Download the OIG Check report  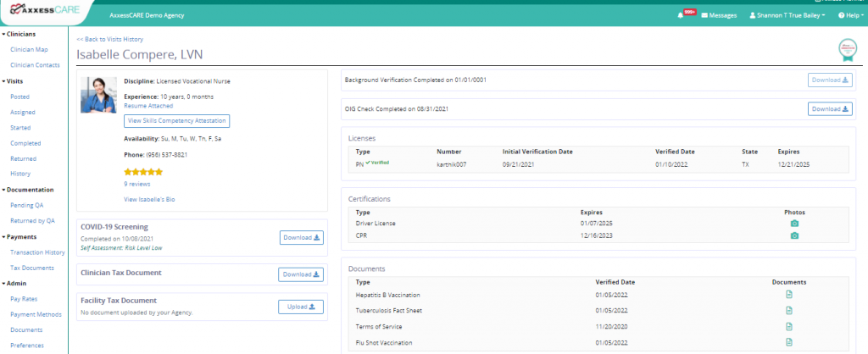click(830, 109)
